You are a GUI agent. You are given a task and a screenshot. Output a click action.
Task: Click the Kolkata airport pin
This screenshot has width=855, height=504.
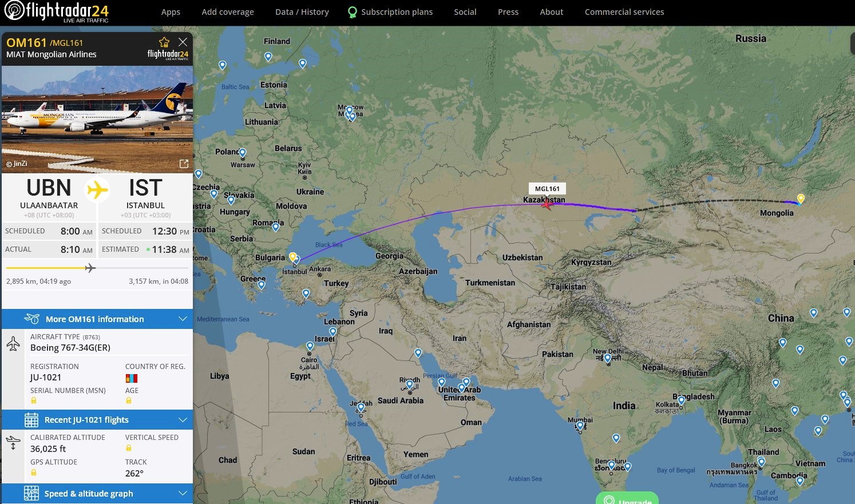(681, 400)
